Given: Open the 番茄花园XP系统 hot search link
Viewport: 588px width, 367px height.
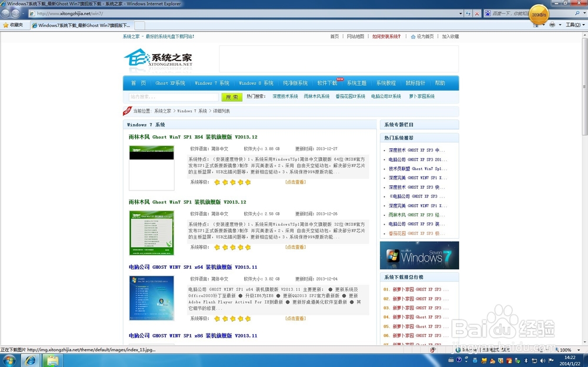Looking at the screenshot, I should pos(350,96).
